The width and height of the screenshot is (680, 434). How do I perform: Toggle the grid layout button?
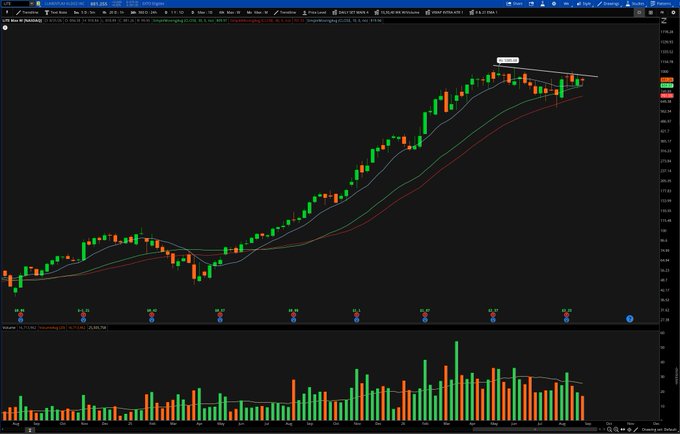(651, 13)
